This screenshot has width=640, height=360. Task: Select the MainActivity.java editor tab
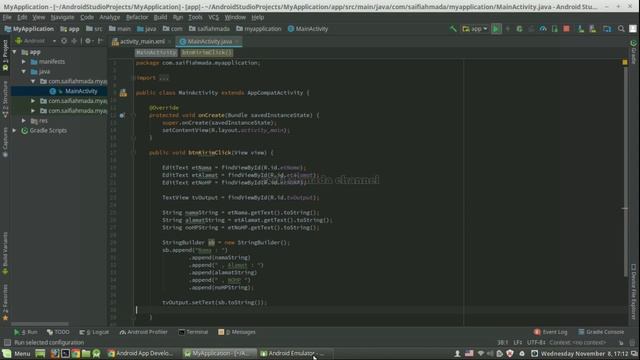coord(209,41)
